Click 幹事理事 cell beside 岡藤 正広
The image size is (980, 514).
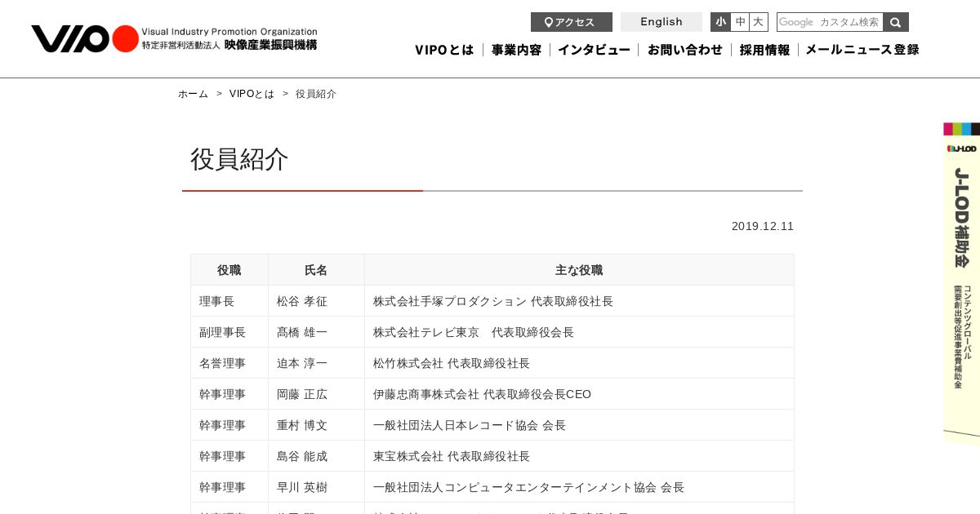pyautogui.click(x=229, y=394)
